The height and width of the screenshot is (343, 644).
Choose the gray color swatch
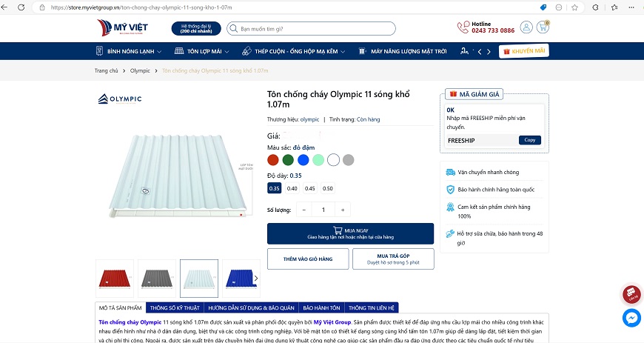click(x=349, y=160)
